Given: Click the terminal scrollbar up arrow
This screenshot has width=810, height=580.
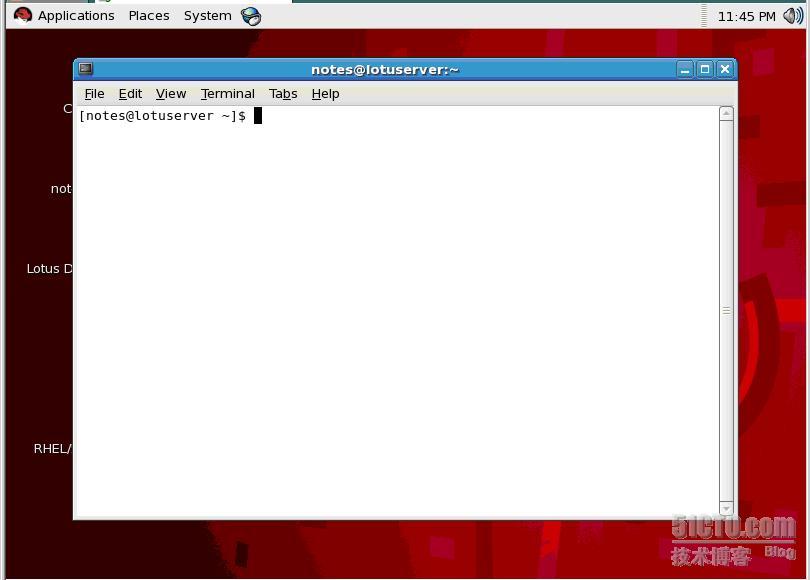Looking at the screenshot, I should pos(726,113).
